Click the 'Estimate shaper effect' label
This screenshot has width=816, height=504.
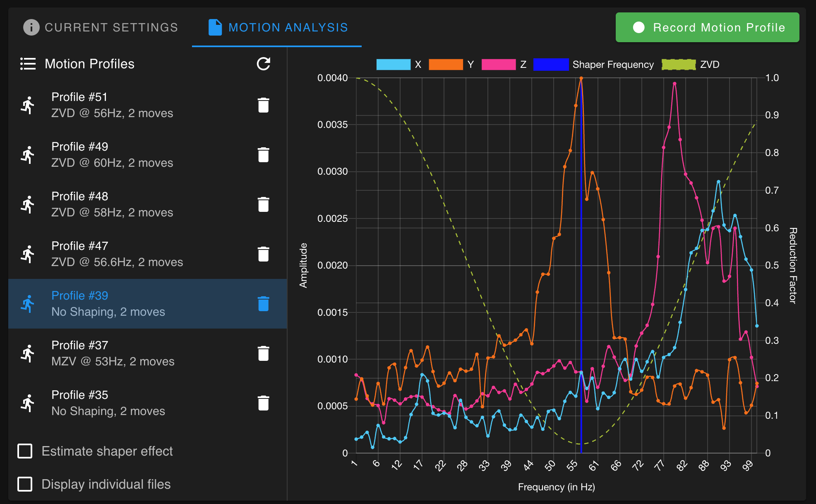pyautogui.click(x=107, y=451)
